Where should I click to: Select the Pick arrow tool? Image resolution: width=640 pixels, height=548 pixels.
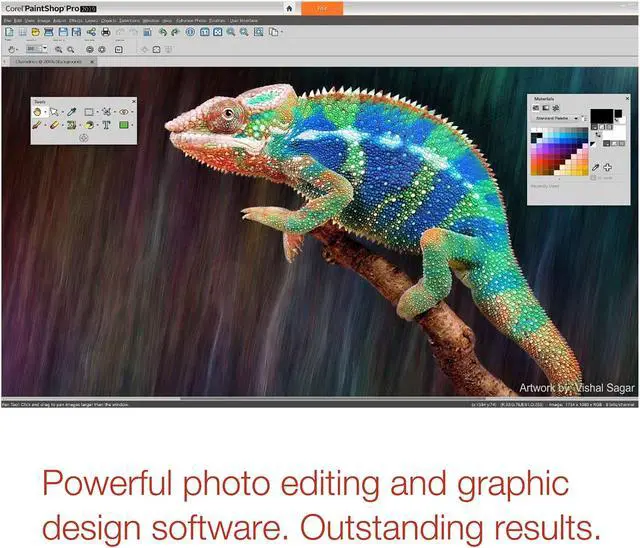[54, 112]
